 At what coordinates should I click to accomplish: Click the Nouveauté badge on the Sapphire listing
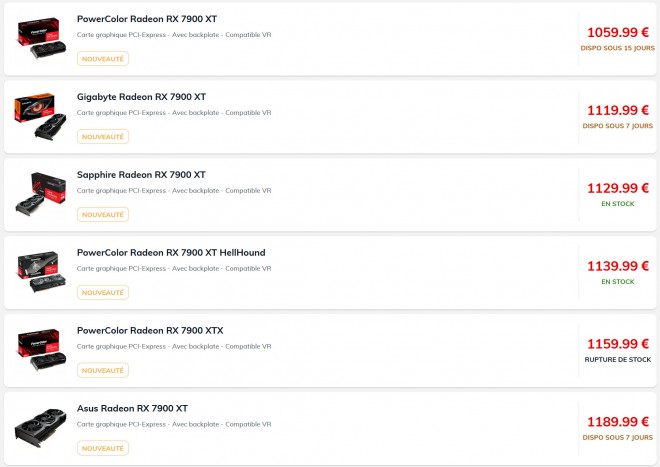click(103, 215)
